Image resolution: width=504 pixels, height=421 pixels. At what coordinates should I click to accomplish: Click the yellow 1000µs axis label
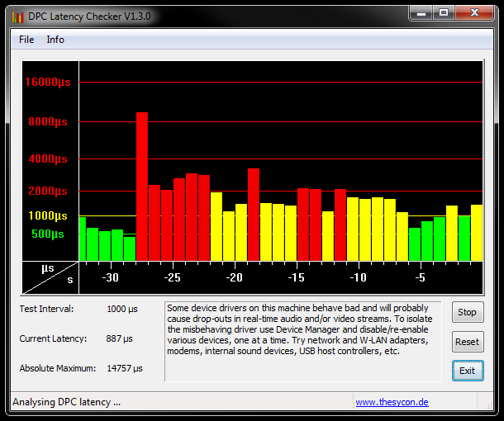pyautogui.click(x=48, y=215)
